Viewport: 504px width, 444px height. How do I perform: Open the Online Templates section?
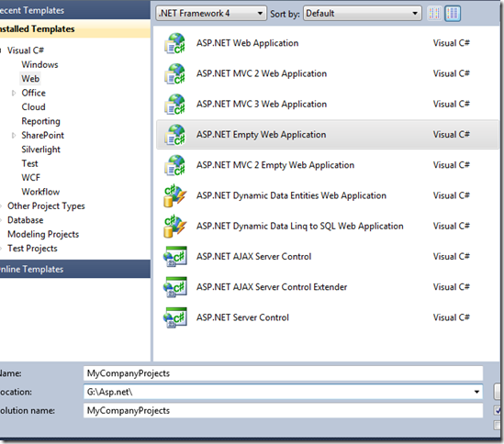click(x=75, y=269)
